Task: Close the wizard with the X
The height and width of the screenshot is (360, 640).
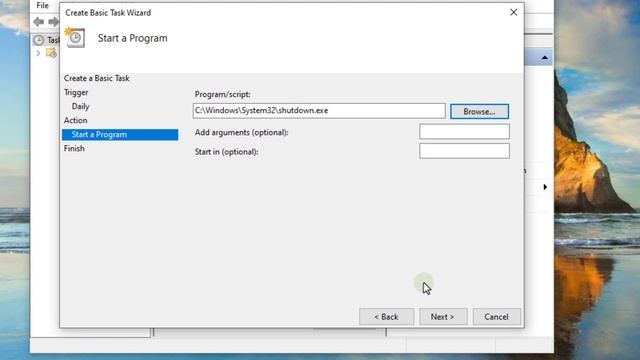Action: pyautogui.click(x=513, y=13)
